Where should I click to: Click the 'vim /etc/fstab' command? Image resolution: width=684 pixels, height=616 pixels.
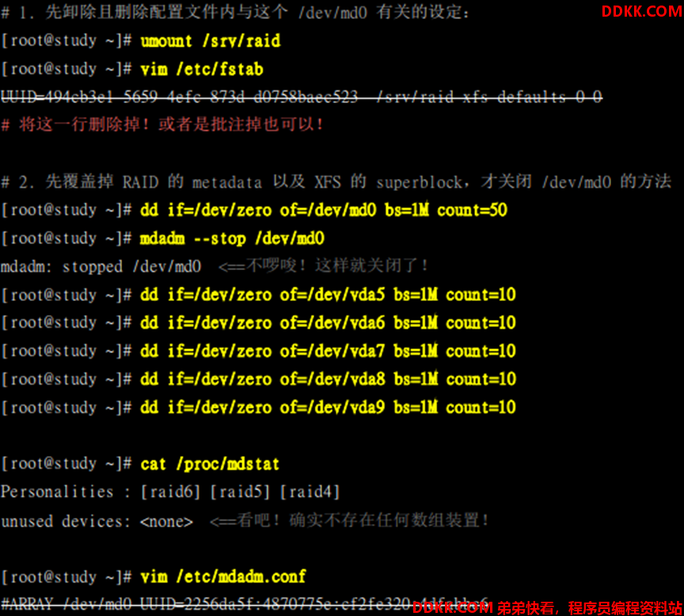(x=202, y=70)
